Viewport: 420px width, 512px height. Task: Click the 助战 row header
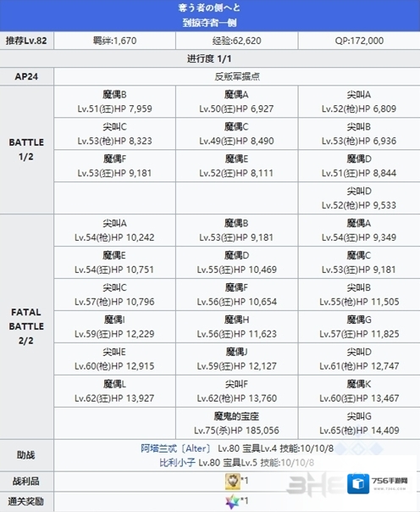(26, 455)
